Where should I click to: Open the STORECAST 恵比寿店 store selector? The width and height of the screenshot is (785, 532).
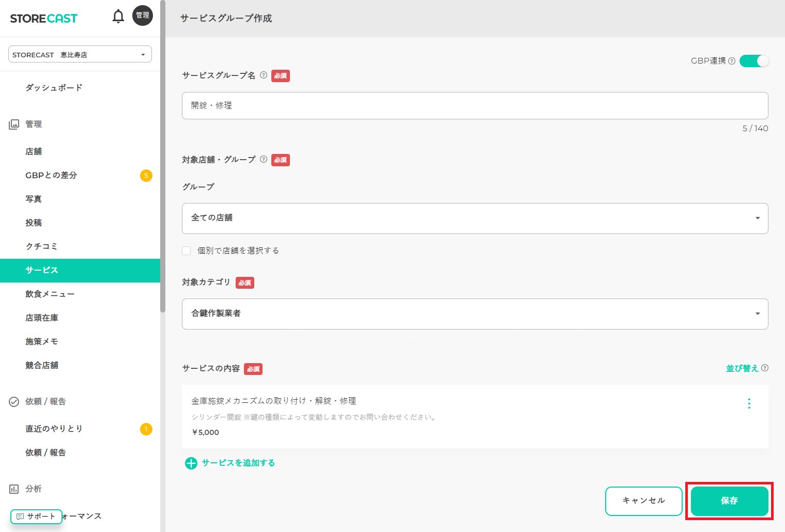coord(80,54)
